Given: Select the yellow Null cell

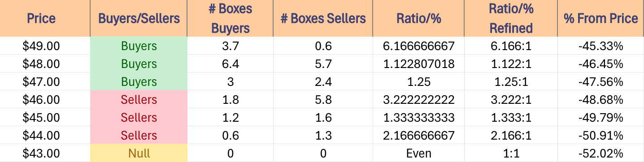Looking at the screenshot, I should click(x=139, y=153).
